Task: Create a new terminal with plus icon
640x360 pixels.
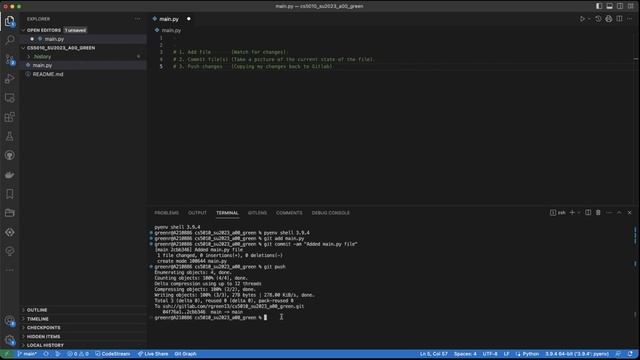Action: click(x=572, y=213)
